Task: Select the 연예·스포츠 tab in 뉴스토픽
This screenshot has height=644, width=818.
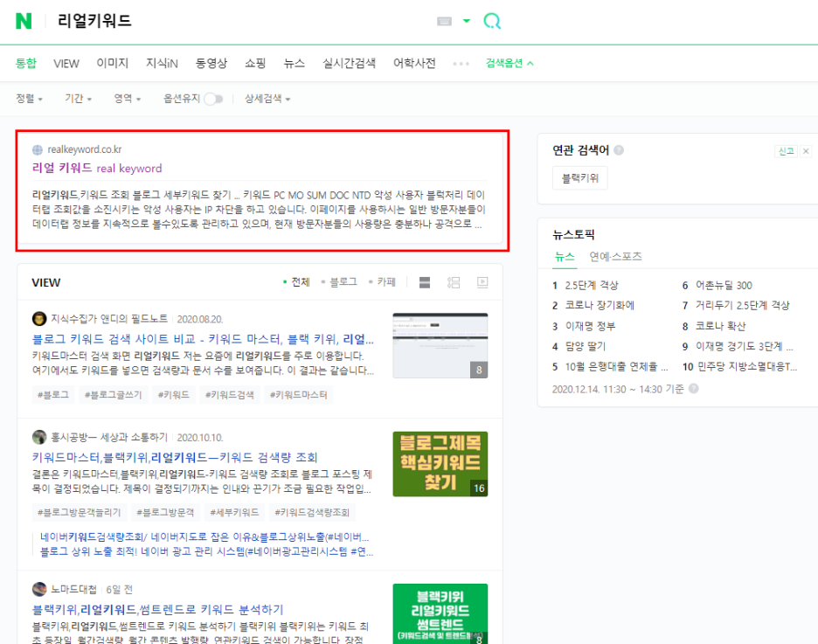Action: click(615, 257)
